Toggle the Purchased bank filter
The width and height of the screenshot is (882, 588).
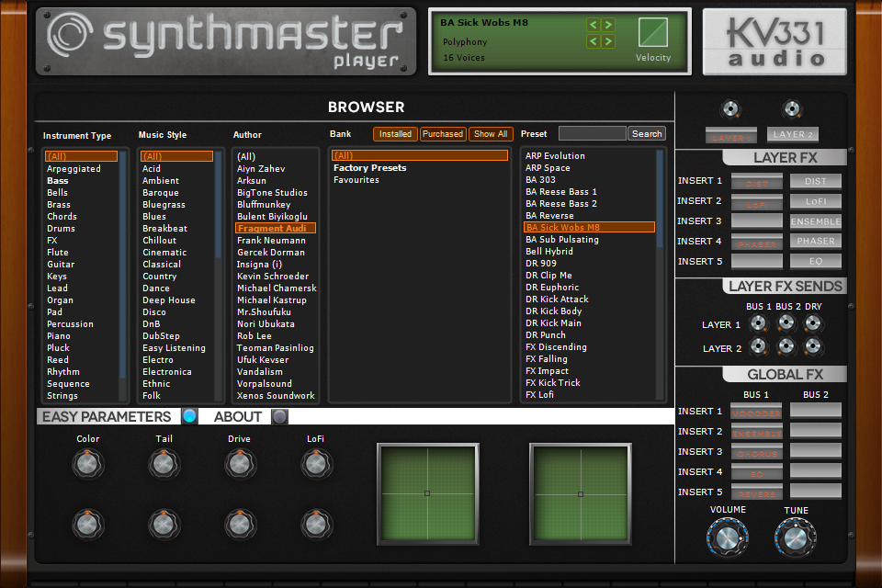click(x=443, y=134)
